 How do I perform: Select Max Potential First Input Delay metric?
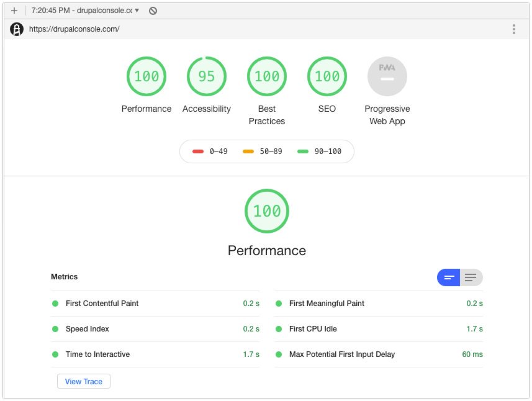pos(379,354)
